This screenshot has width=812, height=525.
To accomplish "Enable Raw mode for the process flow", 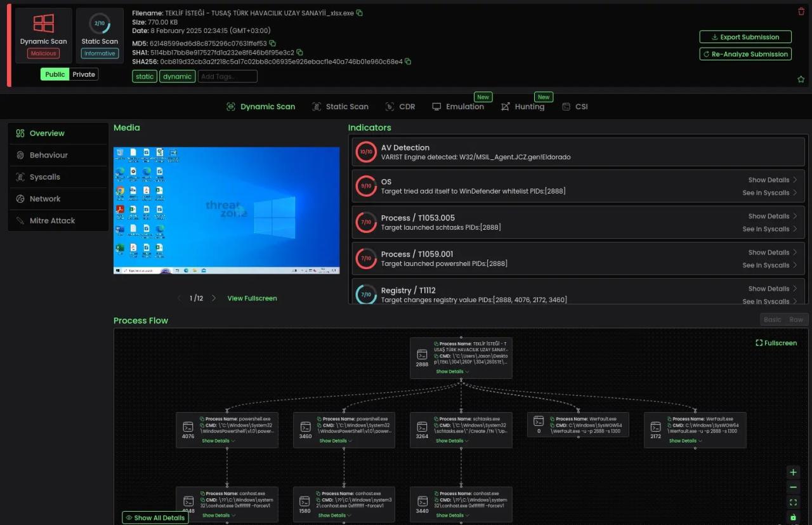I will click(796, 319).
